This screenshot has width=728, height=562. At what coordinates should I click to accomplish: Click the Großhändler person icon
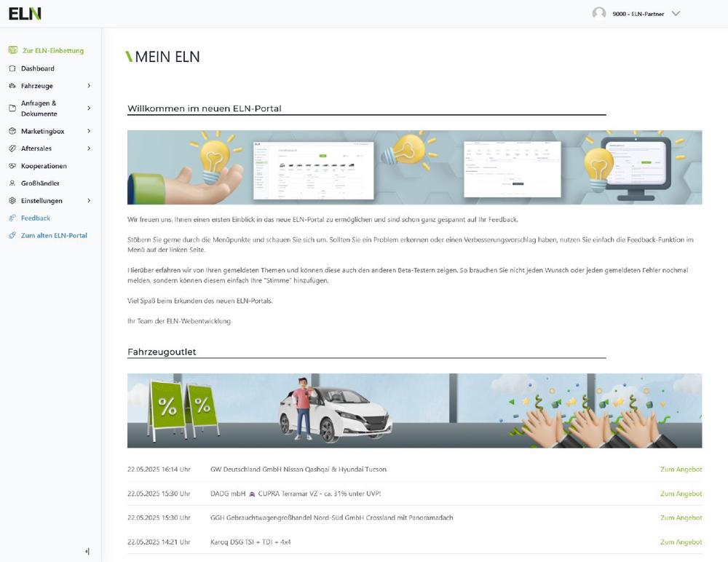click(12, 183)
